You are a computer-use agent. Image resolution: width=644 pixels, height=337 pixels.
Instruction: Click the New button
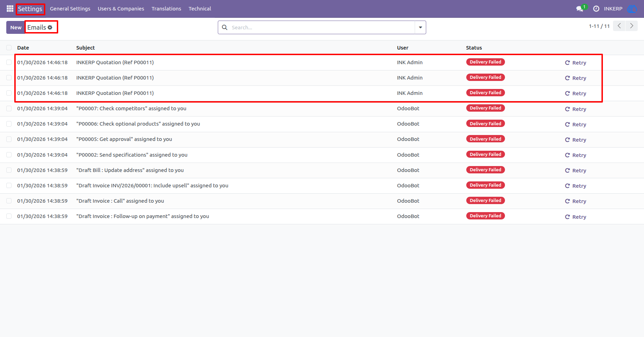[x=16, y=27]
